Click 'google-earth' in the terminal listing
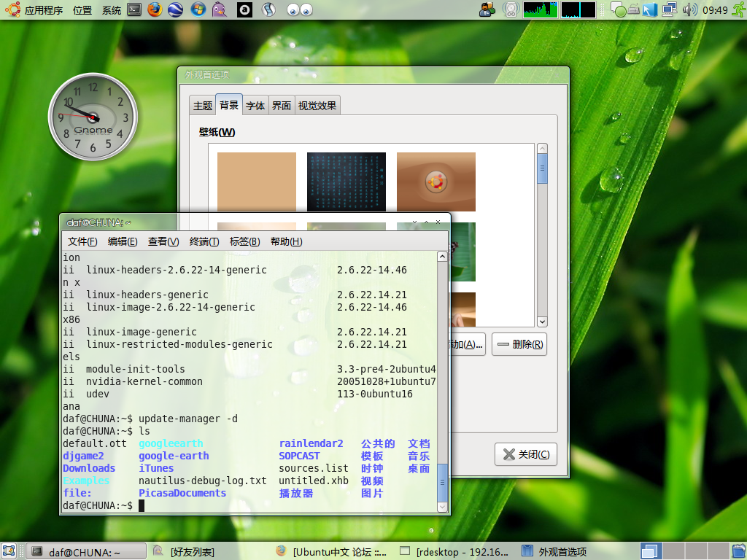 coord(174,456)
